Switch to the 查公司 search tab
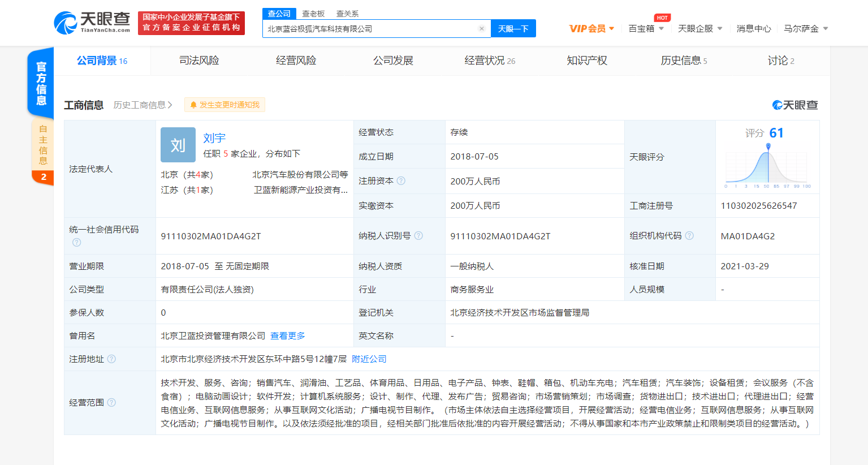868x465 pixels. [279, 14]
